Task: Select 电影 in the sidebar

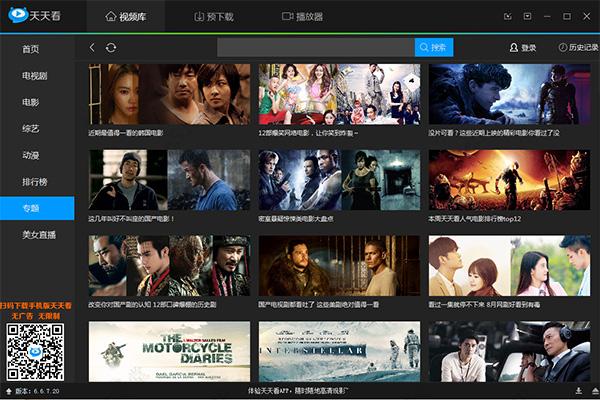Action: [x=30, y=102]
